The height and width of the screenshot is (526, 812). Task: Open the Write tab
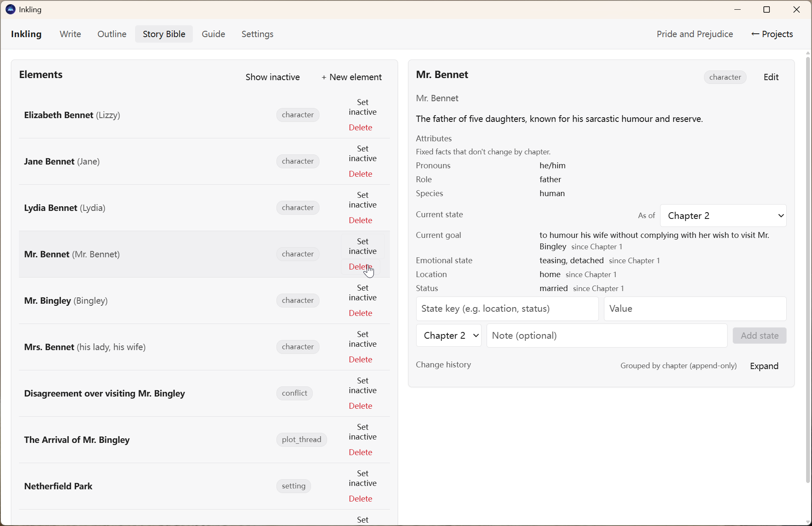tap(70, 34)
